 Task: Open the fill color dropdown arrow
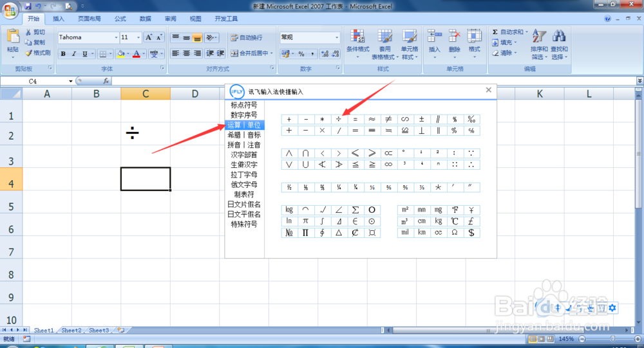pyautogui.click(x=128, y=54)
